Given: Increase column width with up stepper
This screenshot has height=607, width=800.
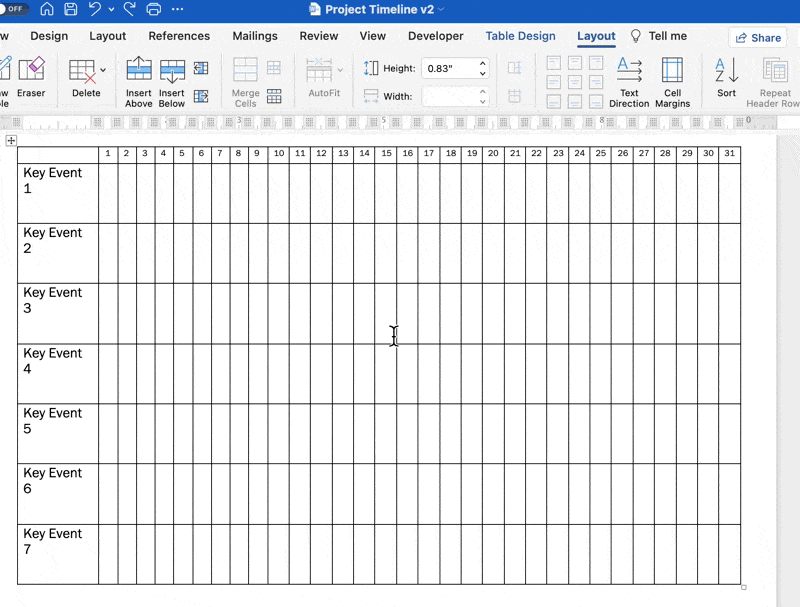Looking at the screenshot, I should pos(483,91).
